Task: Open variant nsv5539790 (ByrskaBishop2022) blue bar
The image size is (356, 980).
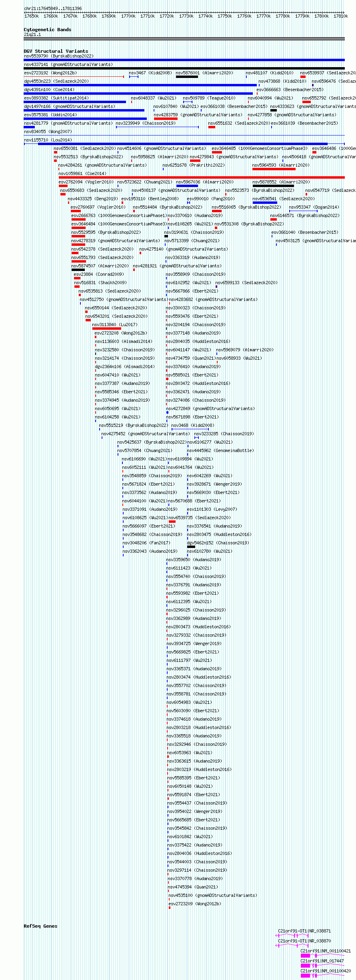Action: tap(184, 60)
